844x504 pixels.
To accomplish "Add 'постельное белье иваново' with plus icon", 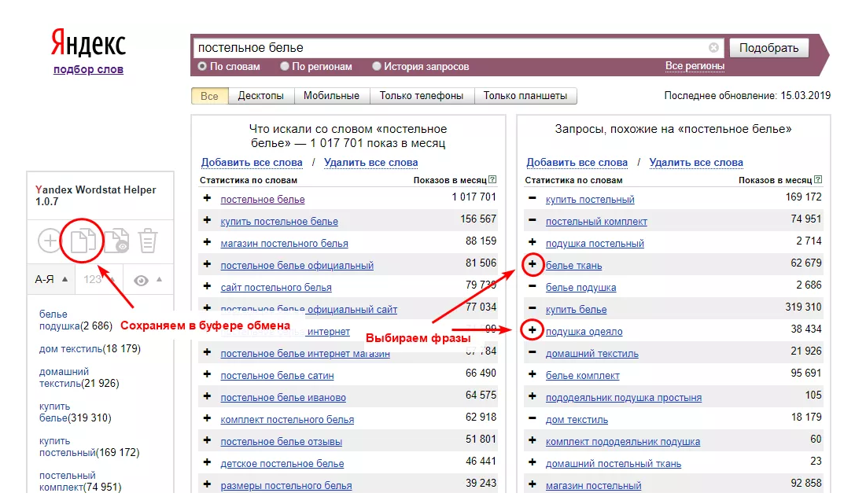I will (x=207, y=397).
